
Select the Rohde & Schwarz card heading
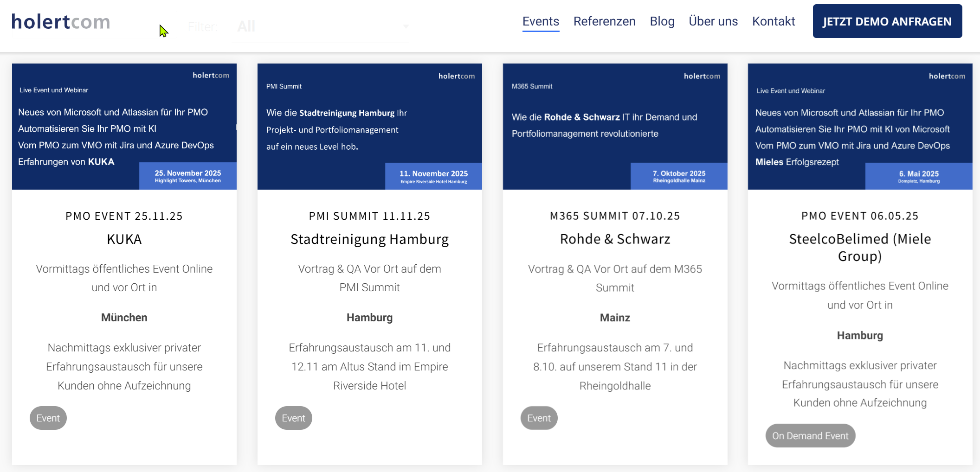coord(615,239)
